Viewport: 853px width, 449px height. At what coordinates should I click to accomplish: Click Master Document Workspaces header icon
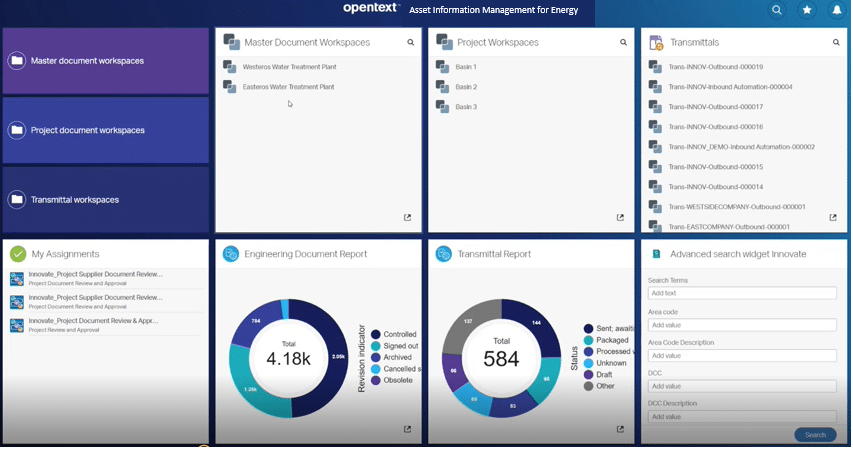(x=231, y=42)
